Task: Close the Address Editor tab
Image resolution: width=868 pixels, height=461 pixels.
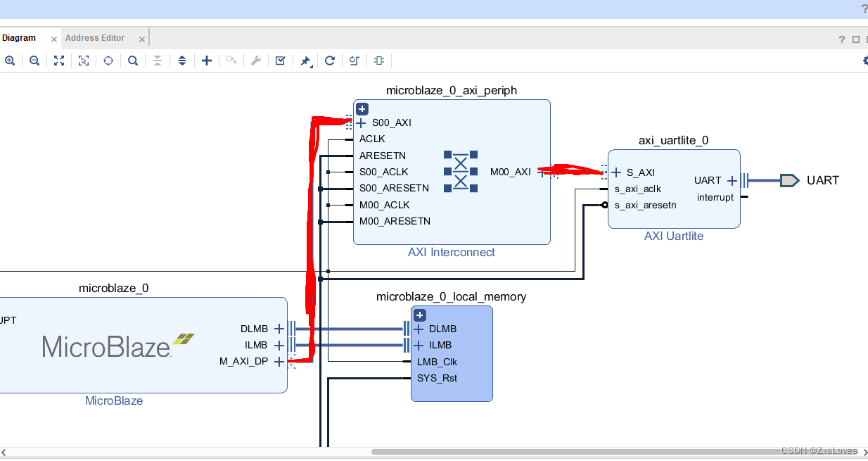Action: (x=141, y=39)
